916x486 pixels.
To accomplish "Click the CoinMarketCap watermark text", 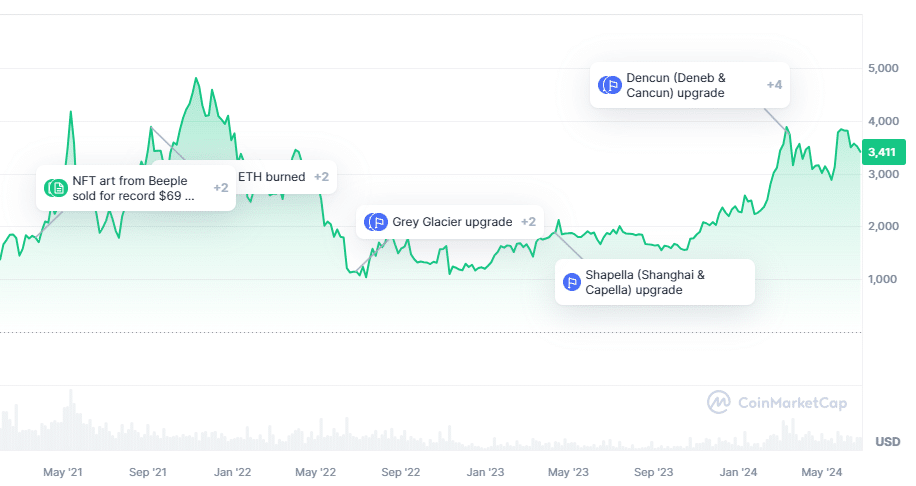I will click(792, 403).
